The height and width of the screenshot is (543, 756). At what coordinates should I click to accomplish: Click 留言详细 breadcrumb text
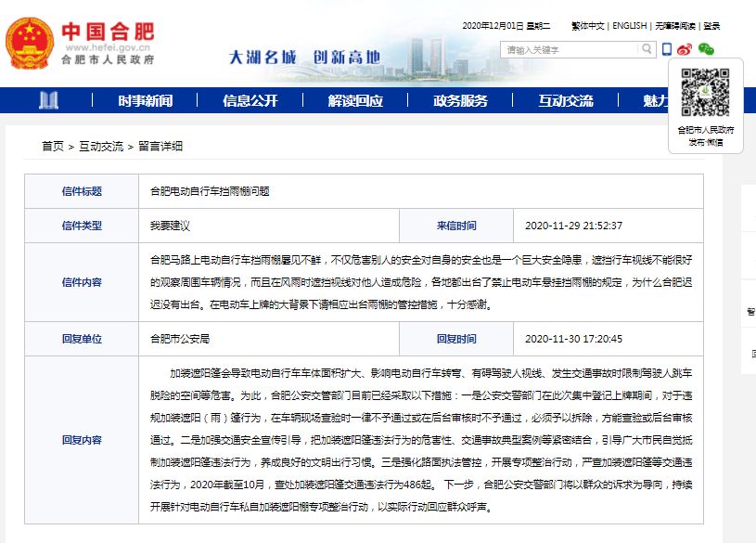tap(160, 147)
